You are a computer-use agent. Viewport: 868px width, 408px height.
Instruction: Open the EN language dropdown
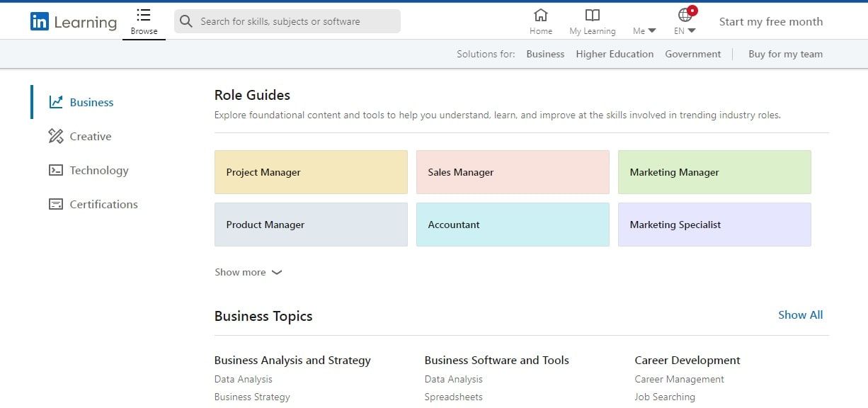pyautogui.click(x=685, y=30)
